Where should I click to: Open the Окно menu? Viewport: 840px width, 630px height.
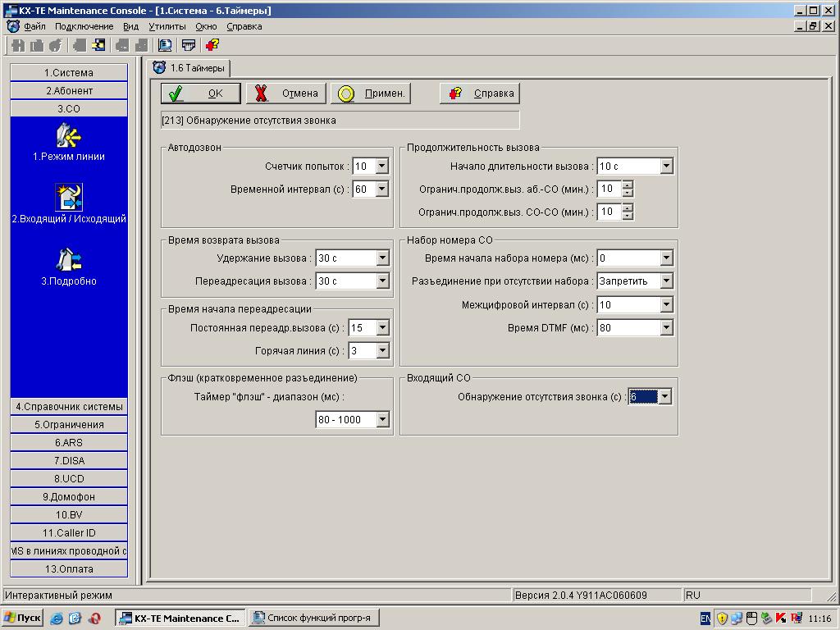click(206, 26)
